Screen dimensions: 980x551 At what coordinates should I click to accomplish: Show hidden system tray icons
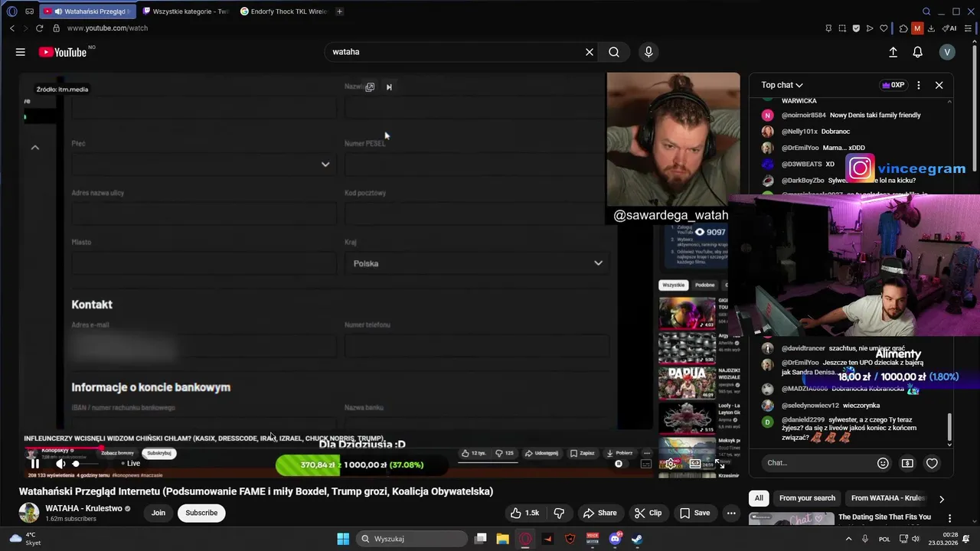click(848, 539)
